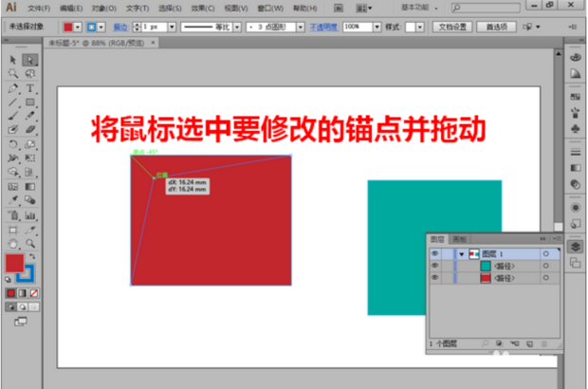The height and width of the screenshot is (389, 588).
Task: Collapse the 图层 1 layer tree
Action: pyautogui.click(x=462, y=254)
